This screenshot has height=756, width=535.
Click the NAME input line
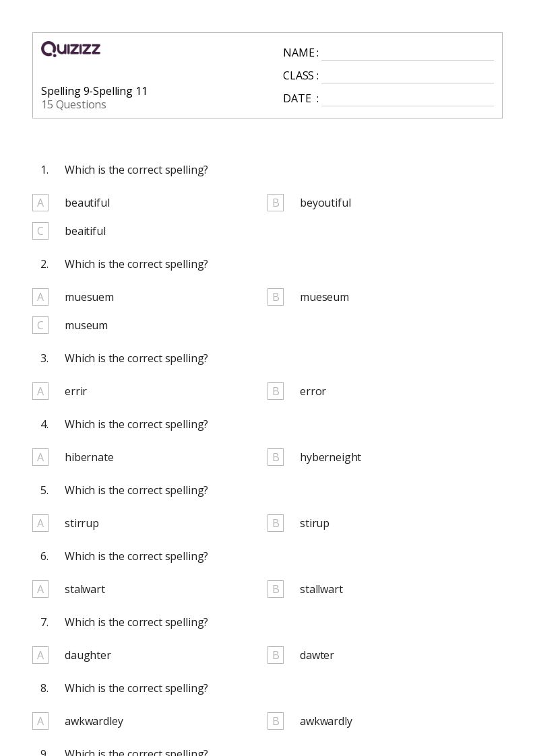pos(408,54)
